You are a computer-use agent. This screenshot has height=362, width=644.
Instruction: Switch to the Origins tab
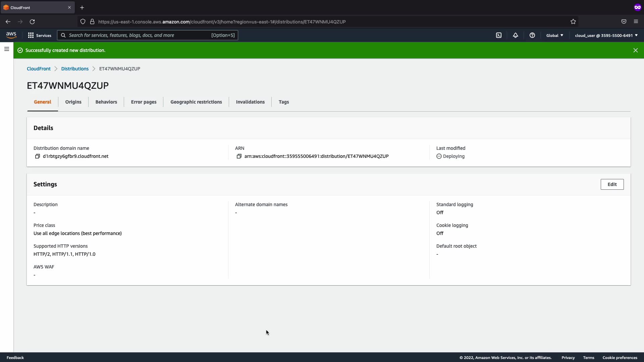(x=73, y=102)
